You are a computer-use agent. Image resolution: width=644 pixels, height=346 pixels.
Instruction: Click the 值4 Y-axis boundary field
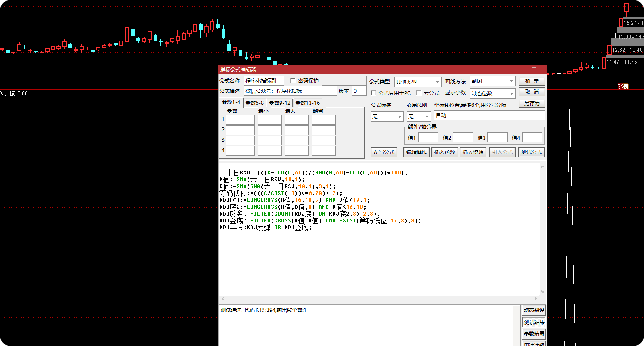pos(532,137)
